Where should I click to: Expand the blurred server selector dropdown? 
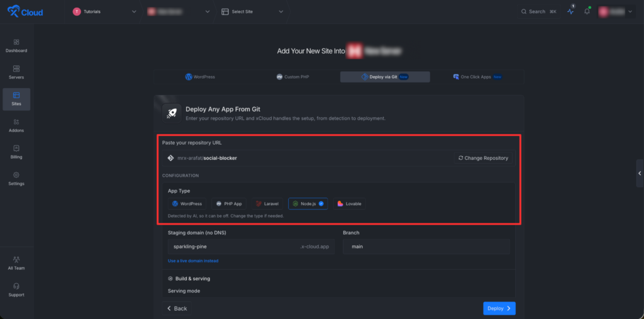(x=179, y=11)
